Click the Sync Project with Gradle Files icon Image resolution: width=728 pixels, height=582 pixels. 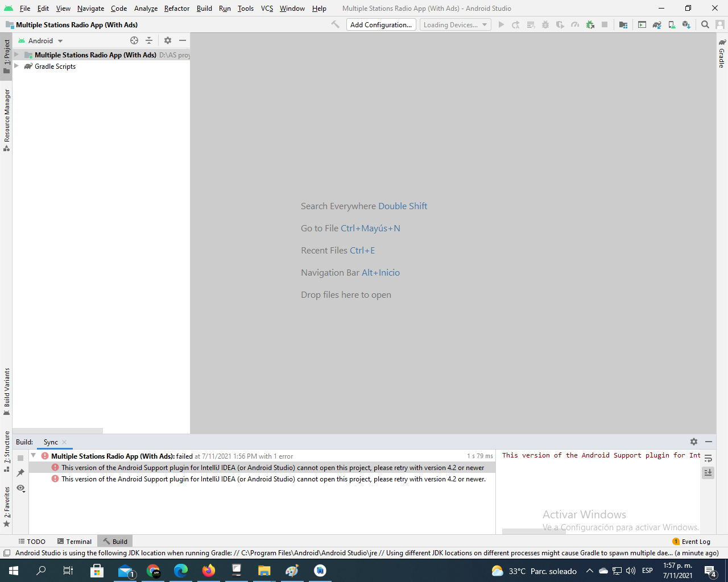coord(657,25)
